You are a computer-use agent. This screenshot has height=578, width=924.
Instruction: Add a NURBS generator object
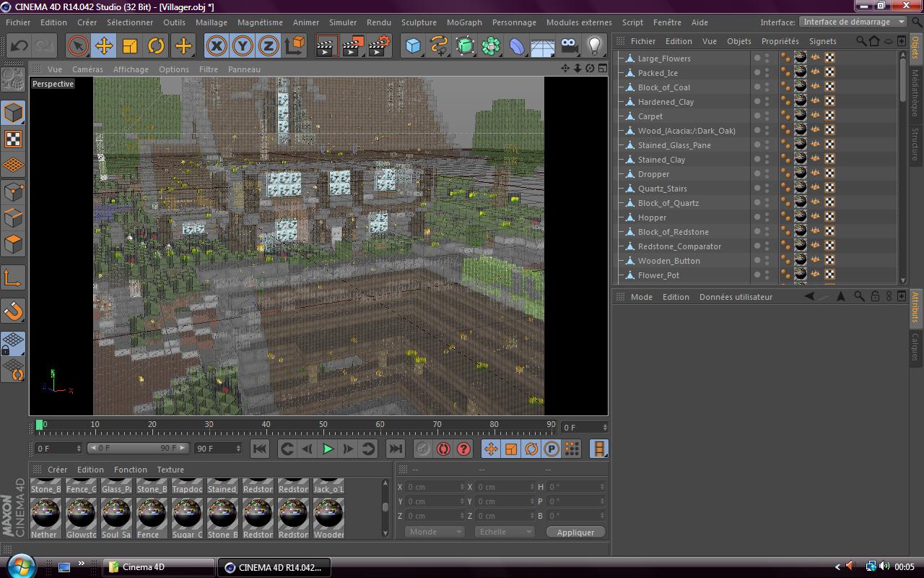click(465, 46)
